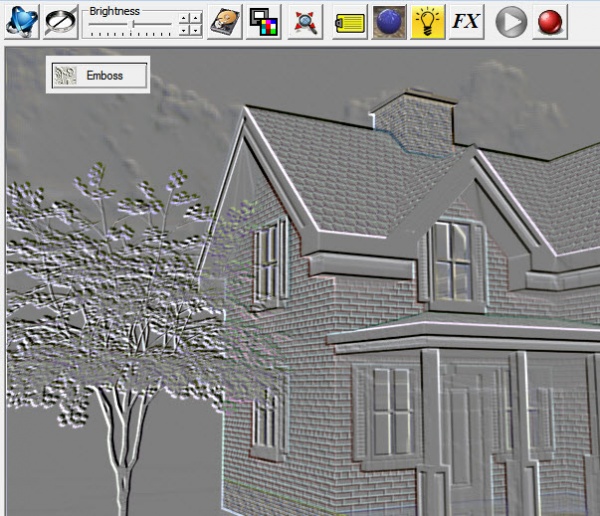Click the red record ball button
Screen dimensions: 600x516
549,21
